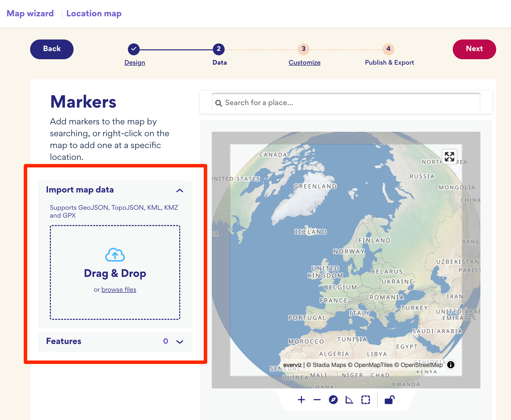The height and width of the screenshot is (420, 511).
Task: Select the dashed viewport frame icon
Action: [x=365, y=400]
